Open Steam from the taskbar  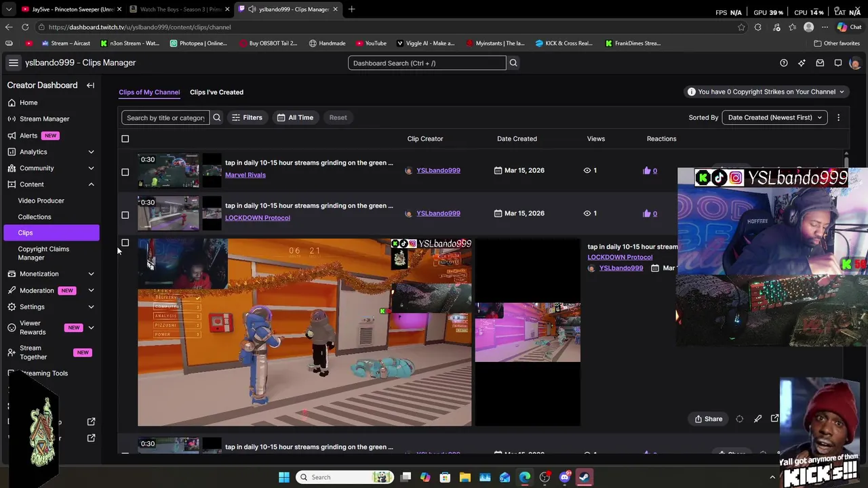(585, 477)
